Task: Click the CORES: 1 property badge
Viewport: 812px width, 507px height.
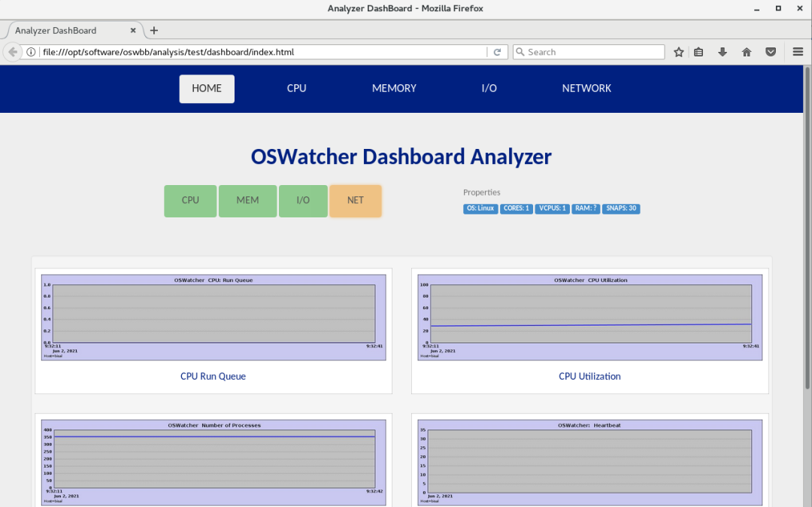Action: pyautogui.click(x=517, y=208)
